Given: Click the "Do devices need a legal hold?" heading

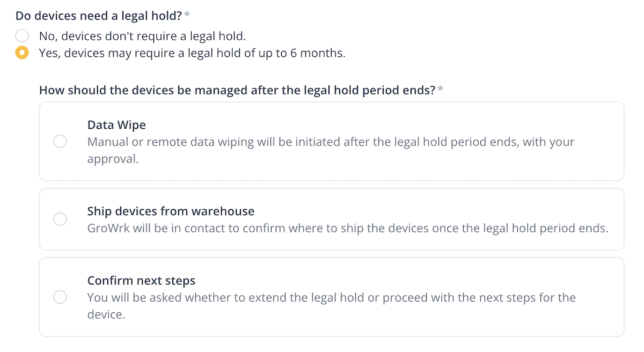Looking at the screenshot, I should tap(99, 16).
